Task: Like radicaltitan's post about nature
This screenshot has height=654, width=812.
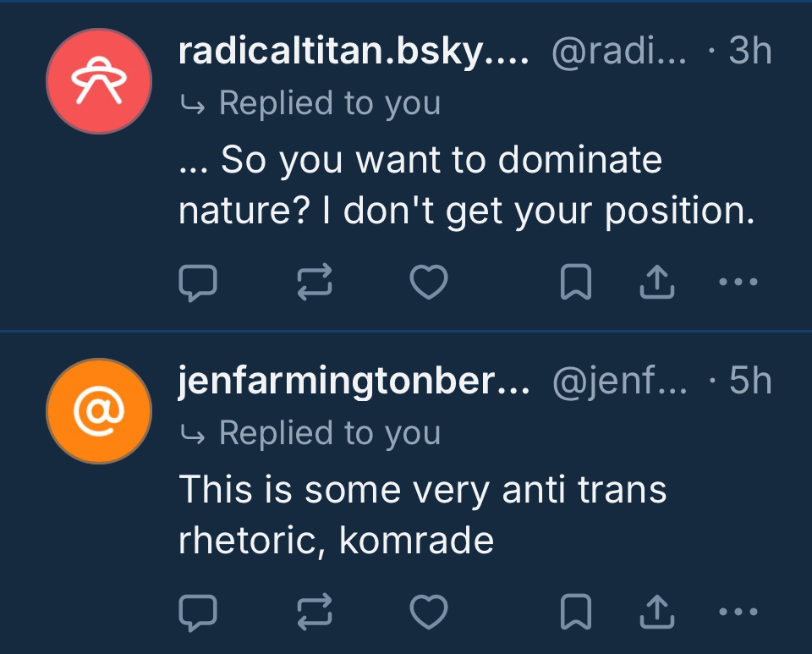Action: click(x=428, y=284)
